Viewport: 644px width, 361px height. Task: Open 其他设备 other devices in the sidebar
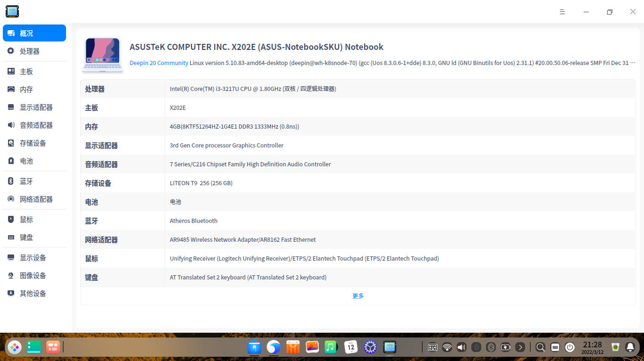point(34,293)
